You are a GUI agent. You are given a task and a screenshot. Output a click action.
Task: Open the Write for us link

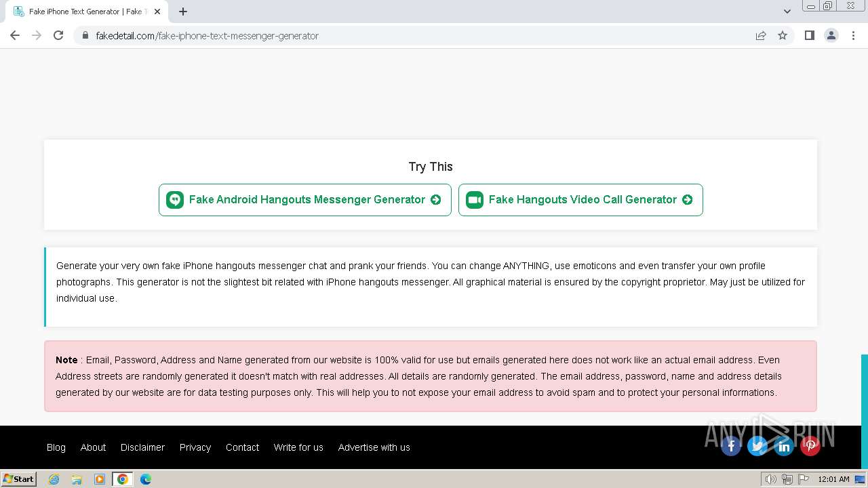(x=298, y=447)
